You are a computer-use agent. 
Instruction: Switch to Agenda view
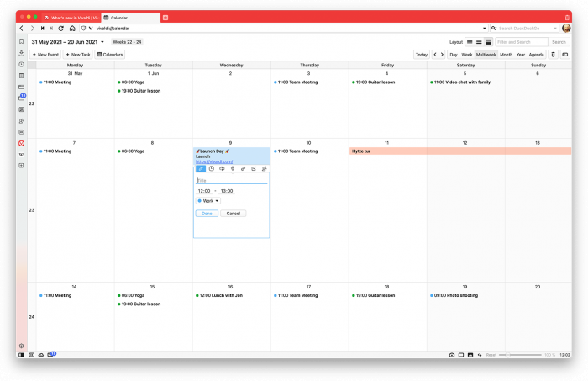point(536,55)
